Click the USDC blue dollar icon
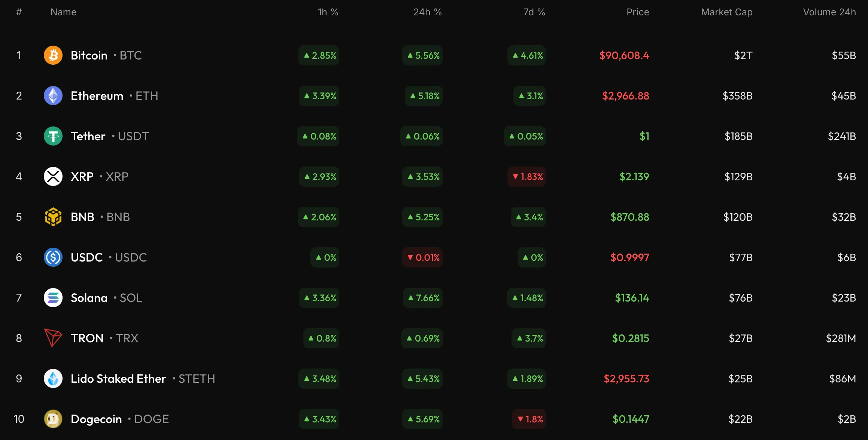The height and width of the screenshot is (440, 868). [53, 257]
